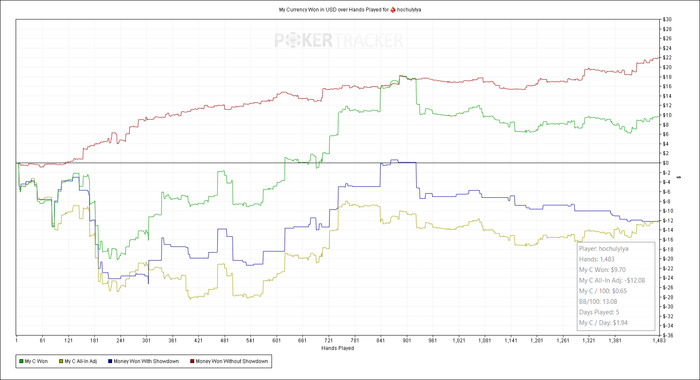700x380 pixels.
Task: Click the $10 label on the y-axis
Action: click(x=667, y=115)
